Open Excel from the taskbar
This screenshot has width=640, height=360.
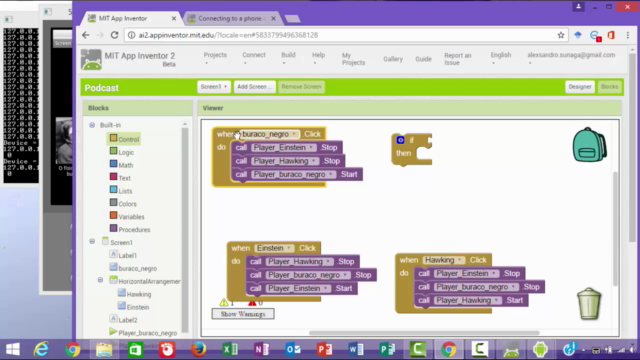(230, 349)
